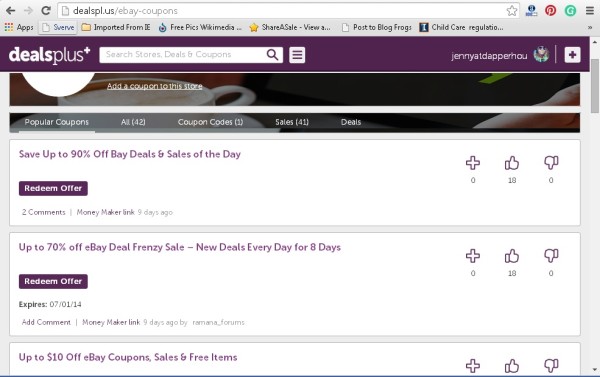Thumbs up the eBay Deal Frenzy Sale
The width and height of the screenshot is (600, 377).
coord(512,256)
